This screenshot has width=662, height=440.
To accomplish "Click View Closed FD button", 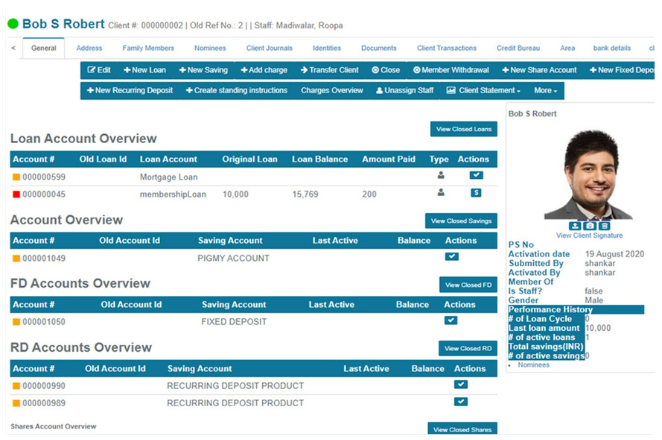I will click(x=468, y=285).
